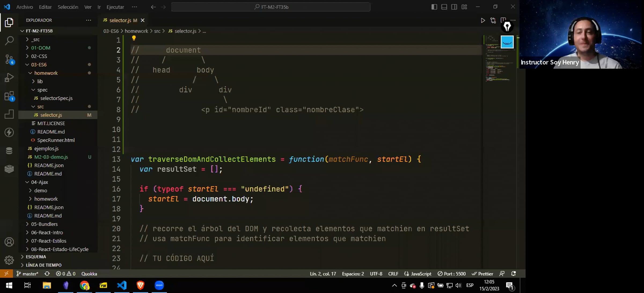
Task: Toggle primary sidebar visibility layout button
Action: [x=434, y=7]
